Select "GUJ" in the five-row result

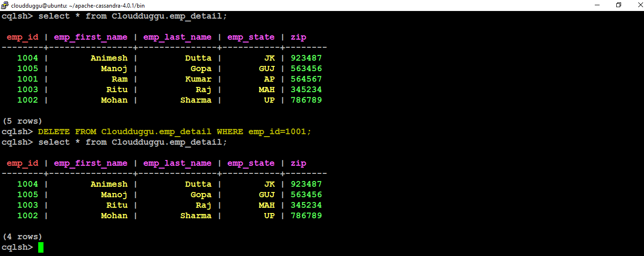[267, 69]
